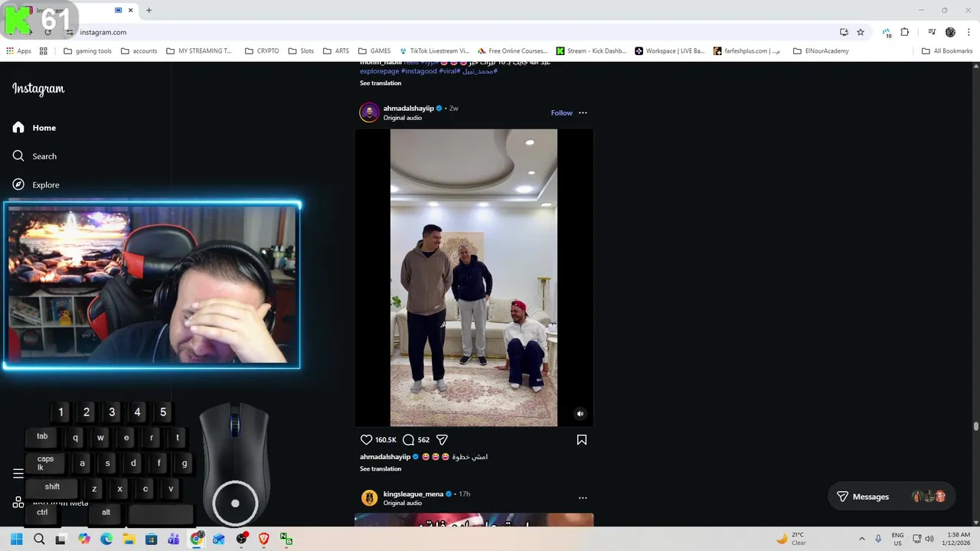Click the Instagram logo

38,89
